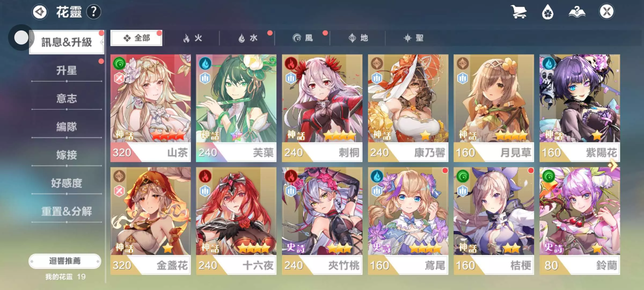The image size is (644, 290).
Task: Click the yellow arrow at grid right edge
Action: pos(613,165)
